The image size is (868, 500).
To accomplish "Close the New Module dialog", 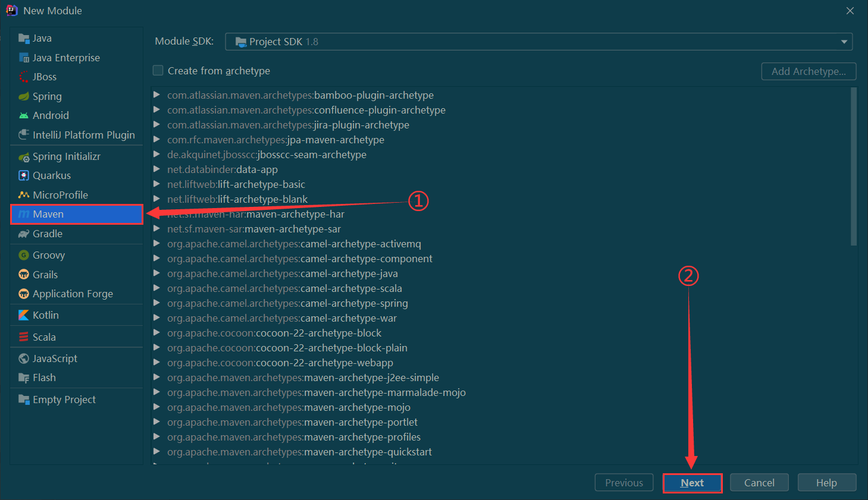I will tap(850, 11).
